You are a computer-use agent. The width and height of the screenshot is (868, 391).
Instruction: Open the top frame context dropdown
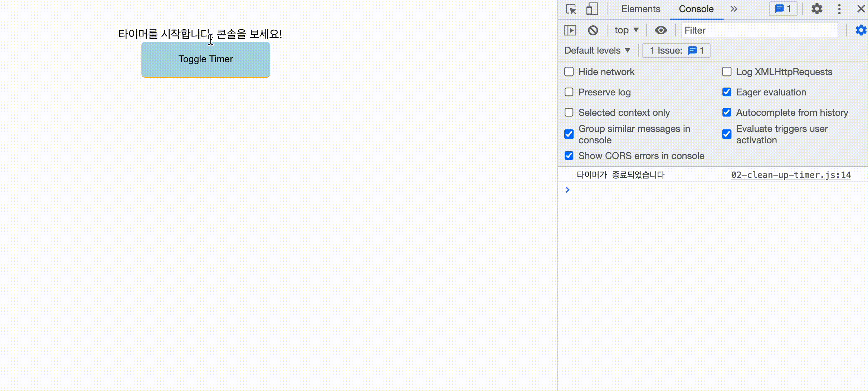[625, 30]
